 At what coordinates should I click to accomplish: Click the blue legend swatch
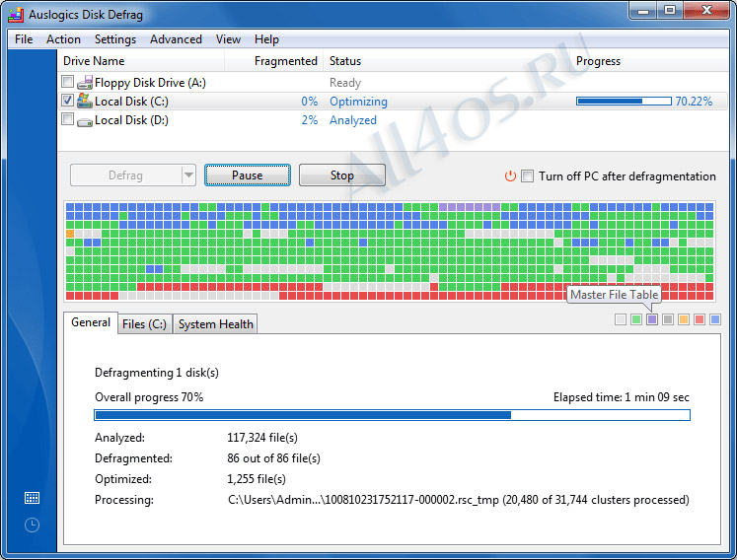[x=715, y=319]
